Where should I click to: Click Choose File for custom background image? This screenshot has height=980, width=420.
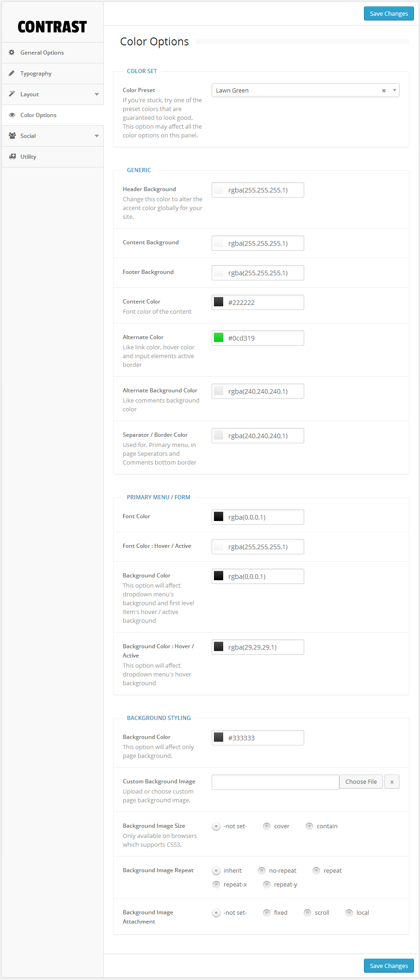361,782
